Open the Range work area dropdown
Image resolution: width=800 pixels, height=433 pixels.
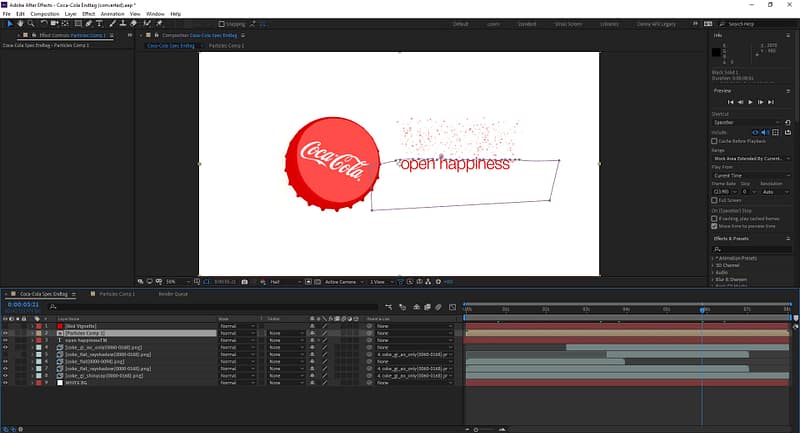tap(751, 159)
